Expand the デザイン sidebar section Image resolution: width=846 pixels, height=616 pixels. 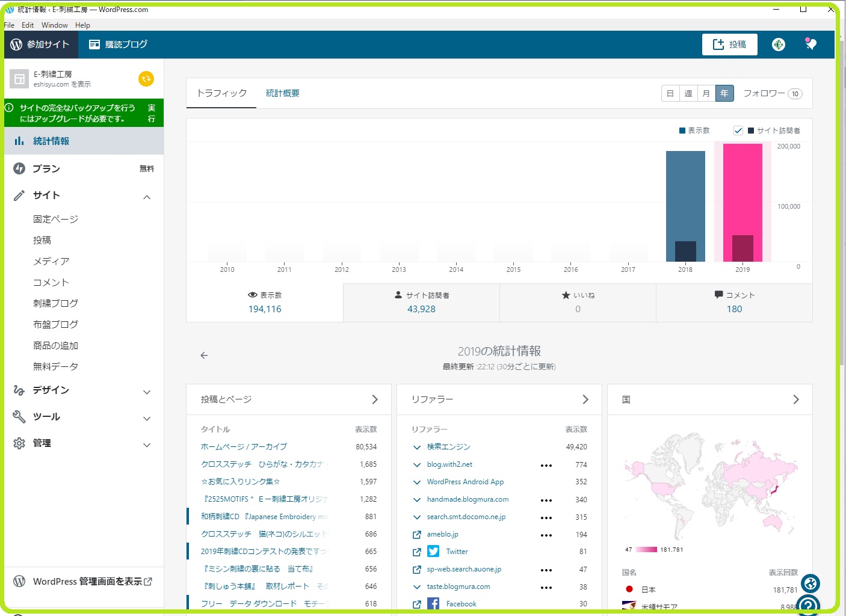(147, 392)
